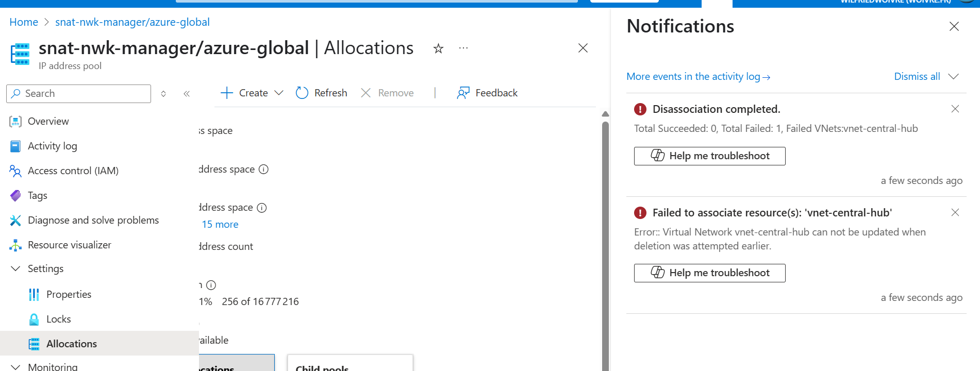Screen dimensions: 980x371
Task: Open Access control (IAM)
Action: pyautogui.click(x=73, y=171)
